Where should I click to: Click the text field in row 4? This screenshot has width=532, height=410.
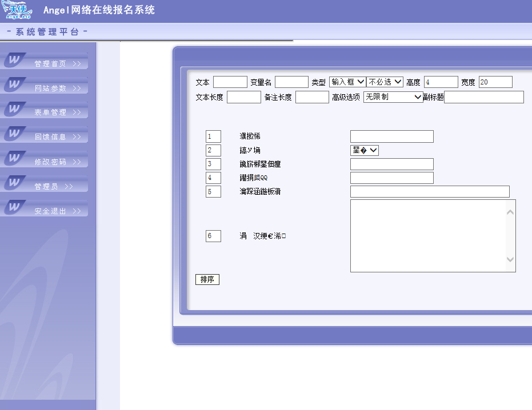[x=392, y=178]
